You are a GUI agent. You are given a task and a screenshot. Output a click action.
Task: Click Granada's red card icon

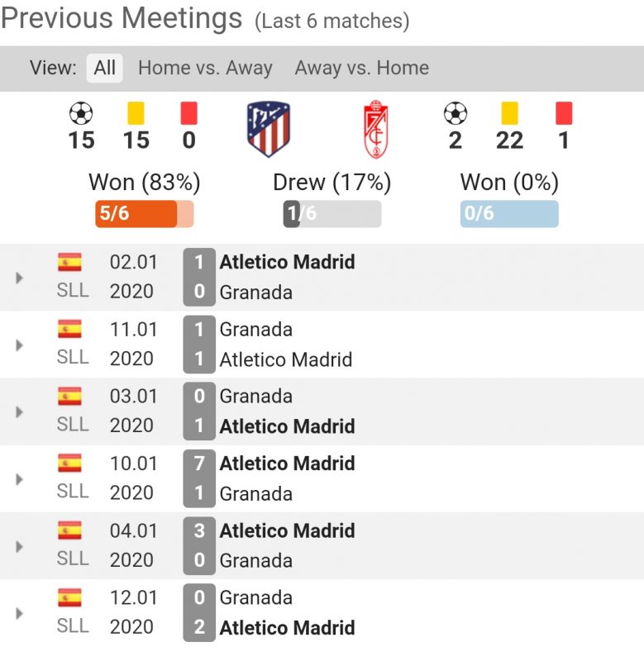click(564, 112)
